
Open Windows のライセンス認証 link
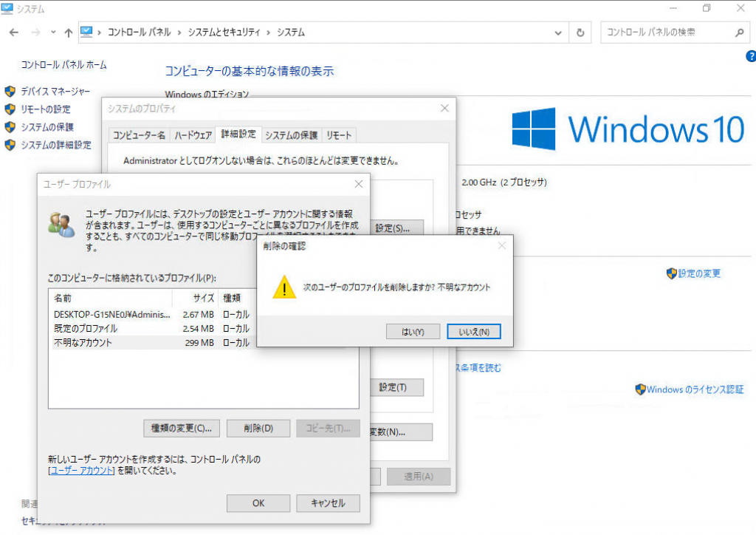tap(695, 389)
